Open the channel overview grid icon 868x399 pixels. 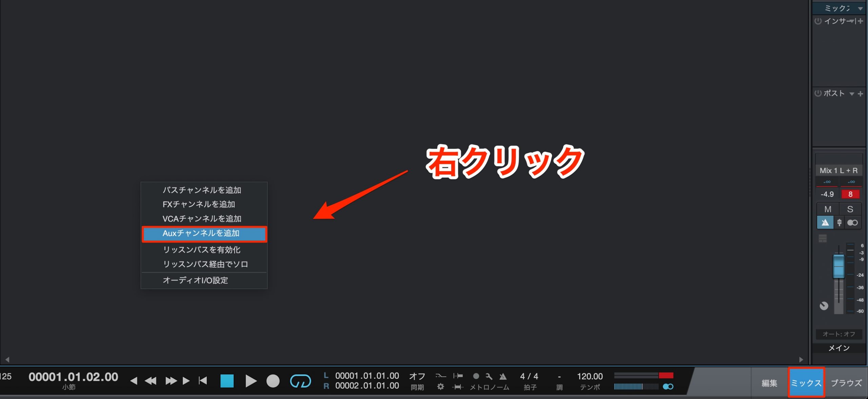[823, 238]
